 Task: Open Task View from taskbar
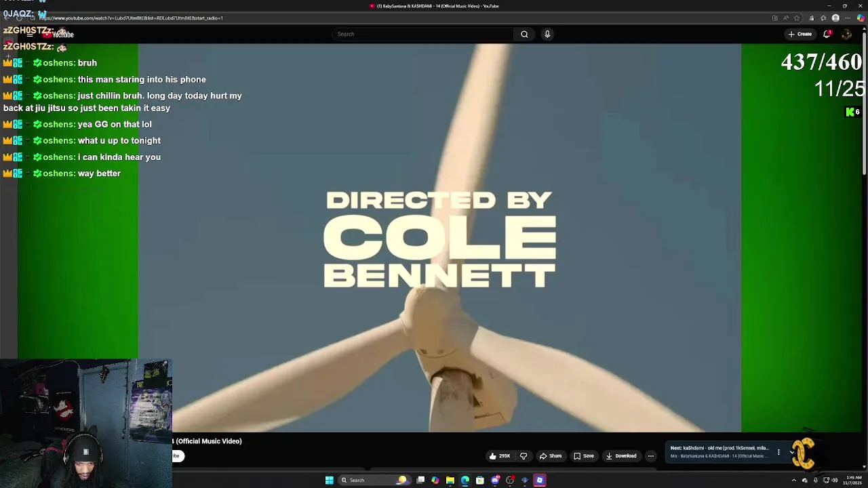pos(420,480)
